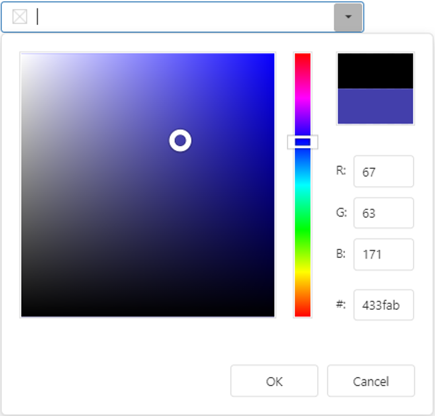This screenshot has height=416, width=435.
Task: Pick pure red at top of hue bar
Action: tap(303, 55)
